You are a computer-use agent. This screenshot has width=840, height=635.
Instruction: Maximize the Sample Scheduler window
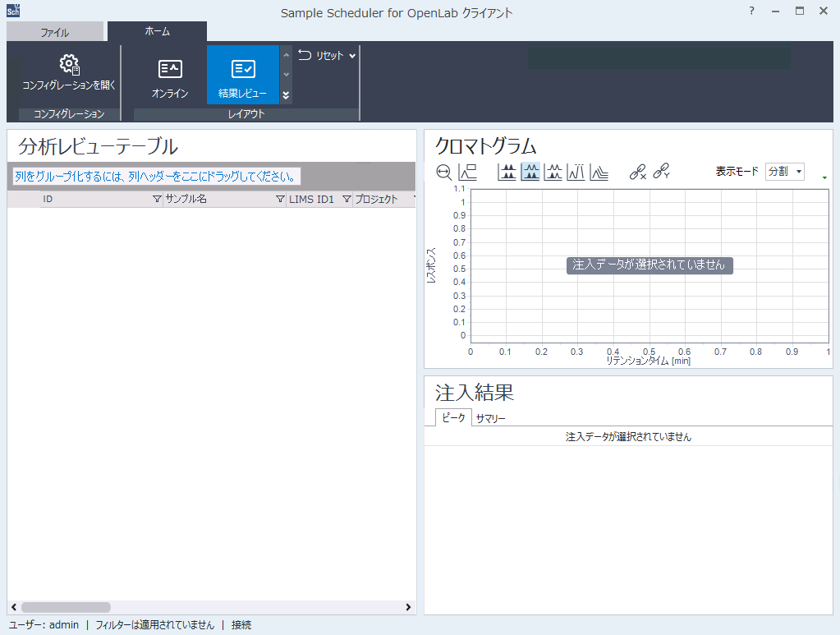800,11
